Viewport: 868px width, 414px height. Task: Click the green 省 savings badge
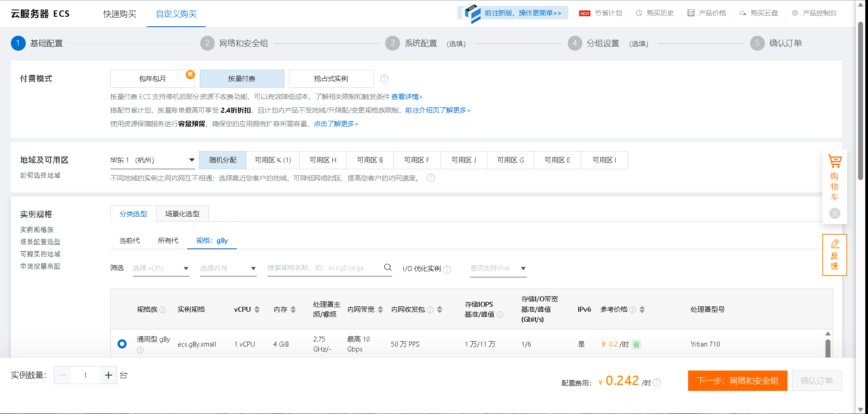(636, 344)
